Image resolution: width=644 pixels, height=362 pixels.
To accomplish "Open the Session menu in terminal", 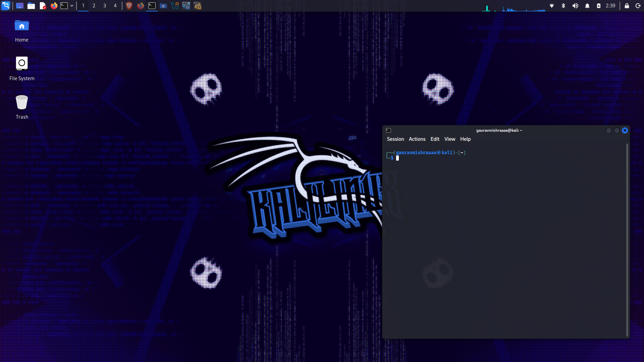I will [395, 139].
